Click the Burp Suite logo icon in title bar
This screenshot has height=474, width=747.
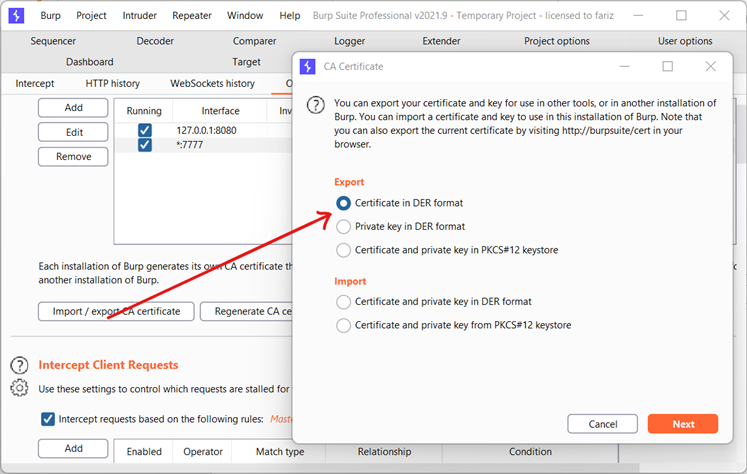coord(16,15)
